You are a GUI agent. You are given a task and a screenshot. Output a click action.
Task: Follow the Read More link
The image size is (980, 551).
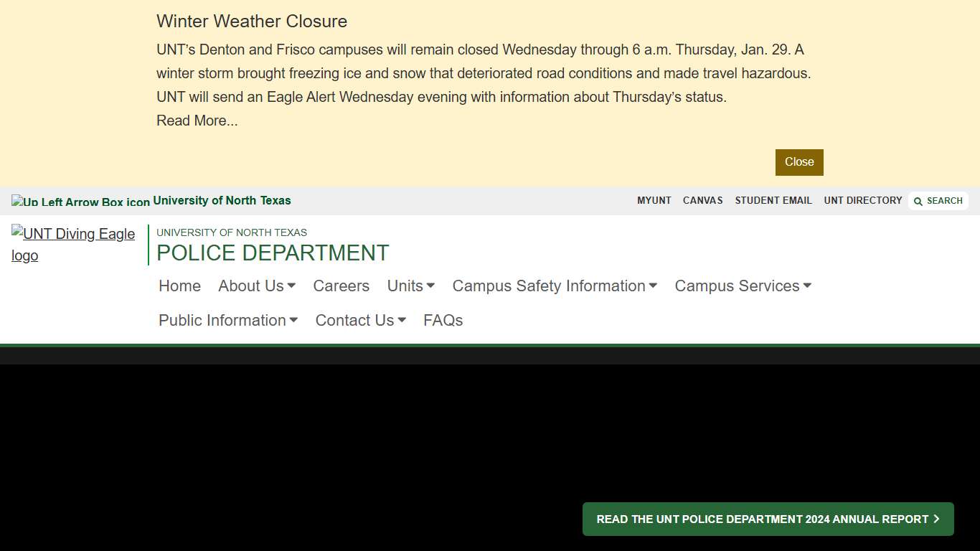[x=197, y=121]
